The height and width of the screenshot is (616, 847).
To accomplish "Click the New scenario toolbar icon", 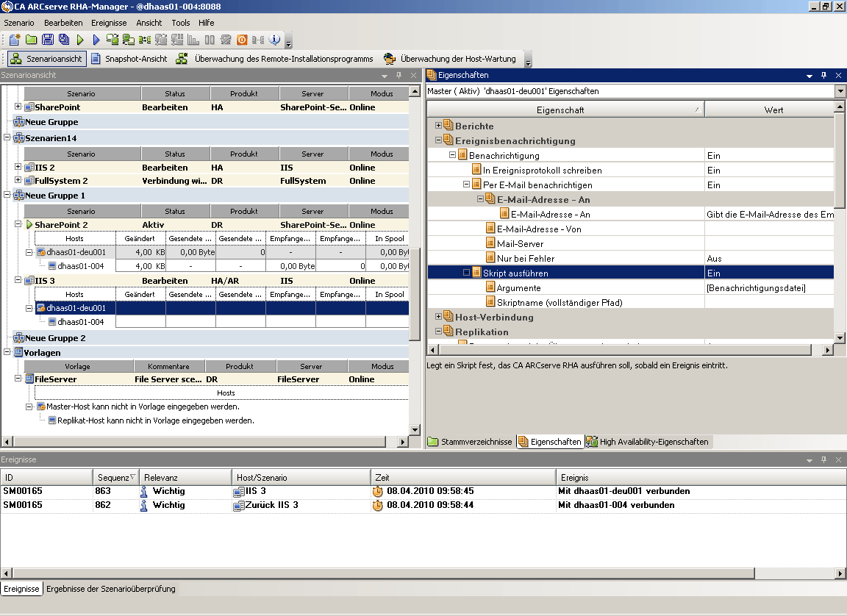I will (14, 40).
